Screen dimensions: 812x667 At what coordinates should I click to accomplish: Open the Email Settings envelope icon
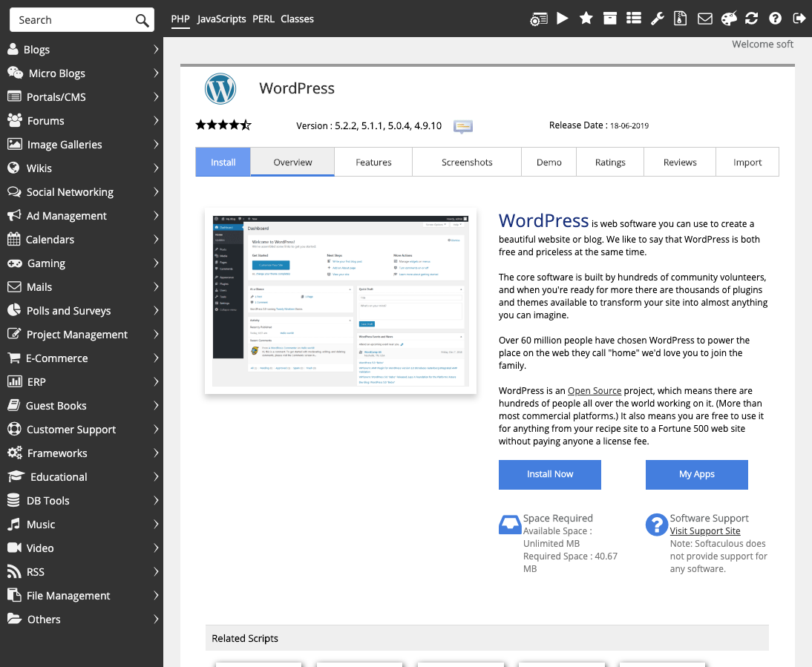coord(704,18)
